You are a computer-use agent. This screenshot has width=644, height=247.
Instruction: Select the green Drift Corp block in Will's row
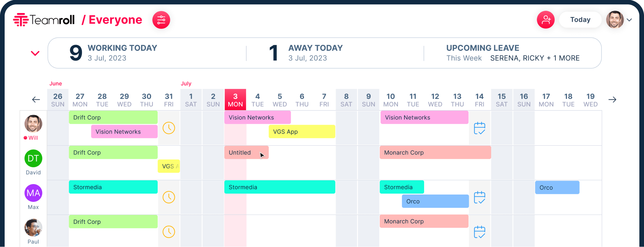pos(113,117)
